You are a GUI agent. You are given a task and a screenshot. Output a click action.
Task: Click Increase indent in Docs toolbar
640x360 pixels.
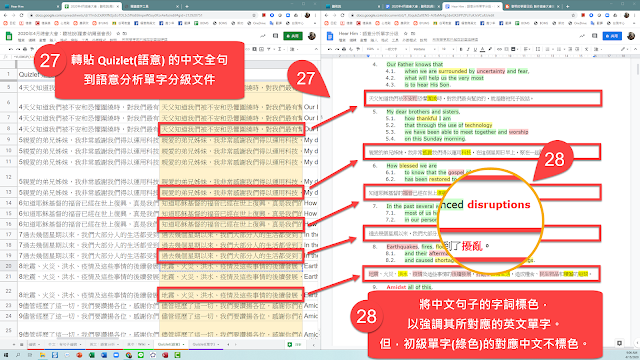[x=577, y=49]
